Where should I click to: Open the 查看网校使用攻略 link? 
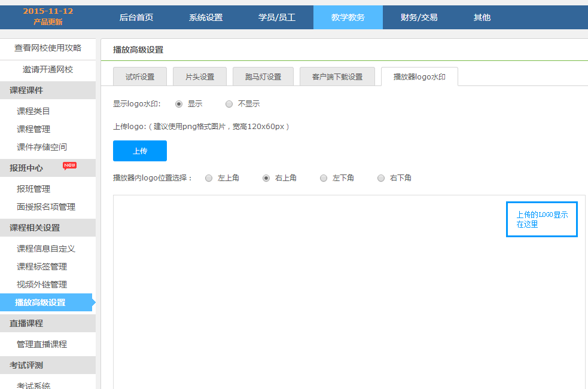(48, 48)
